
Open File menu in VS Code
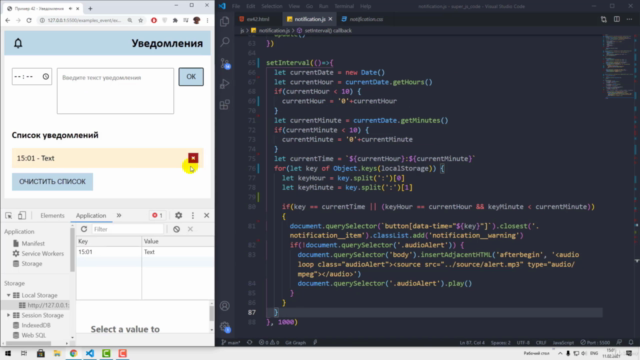tap(236, 6)
